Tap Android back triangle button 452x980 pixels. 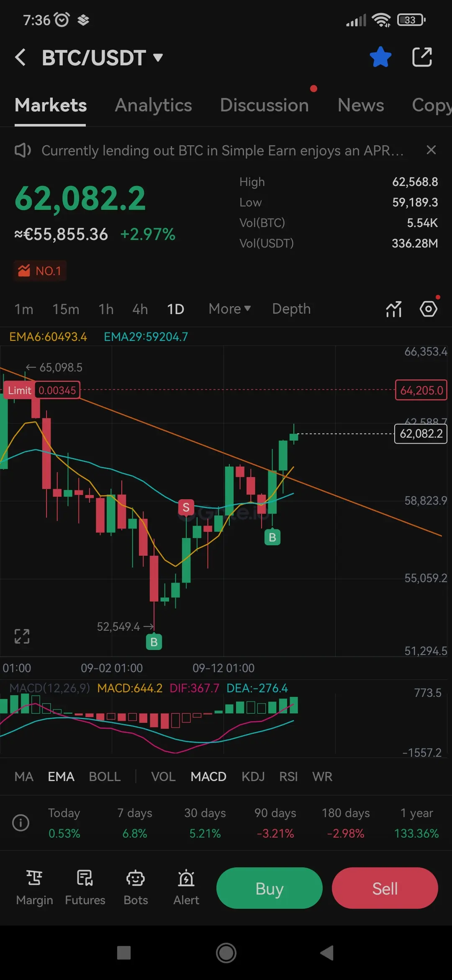click(327, 953)
